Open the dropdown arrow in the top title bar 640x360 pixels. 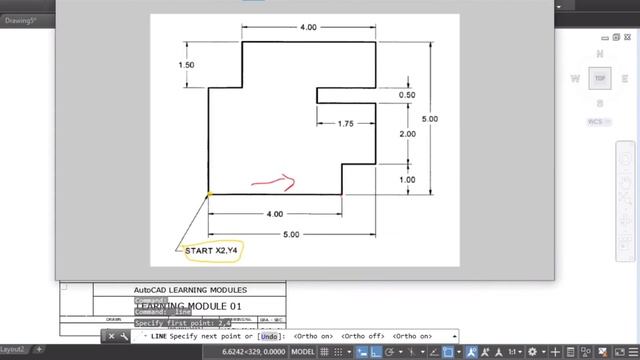point(559,7)
